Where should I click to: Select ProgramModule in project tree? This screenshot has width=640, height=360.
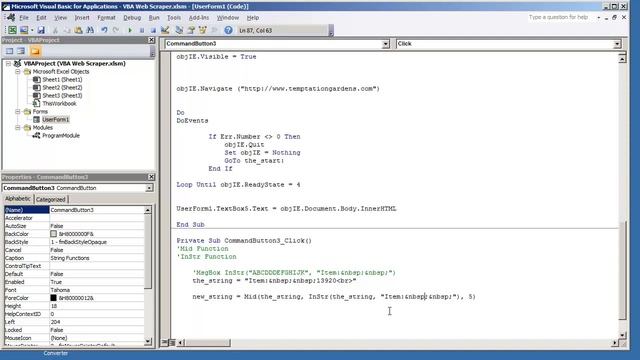[x=61, y=136]
